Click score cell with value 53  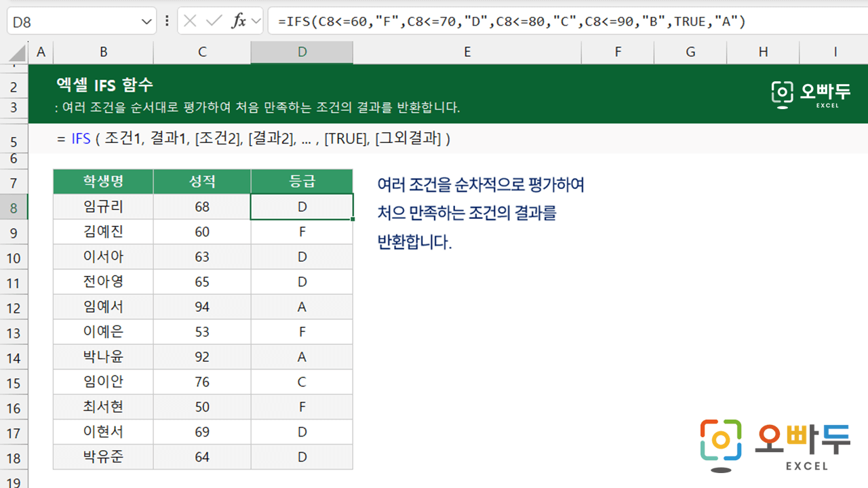point(202,332)
